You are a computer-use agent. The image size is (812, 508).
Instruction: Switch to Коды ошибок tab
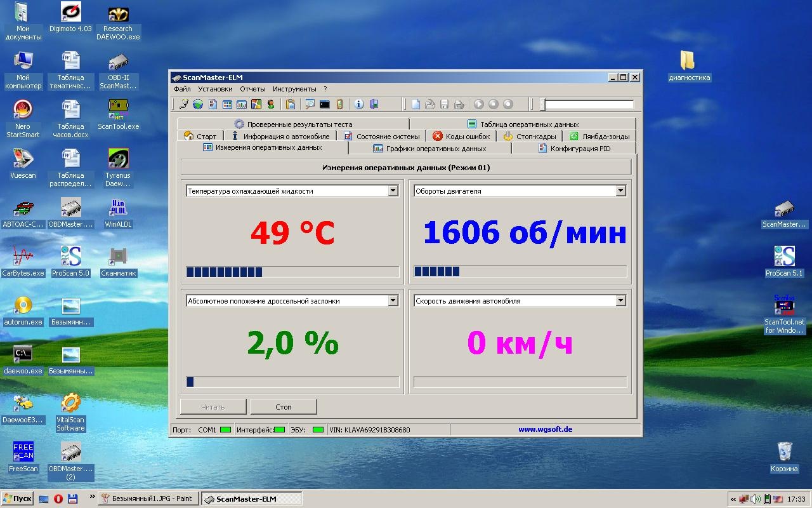point(461,136)
